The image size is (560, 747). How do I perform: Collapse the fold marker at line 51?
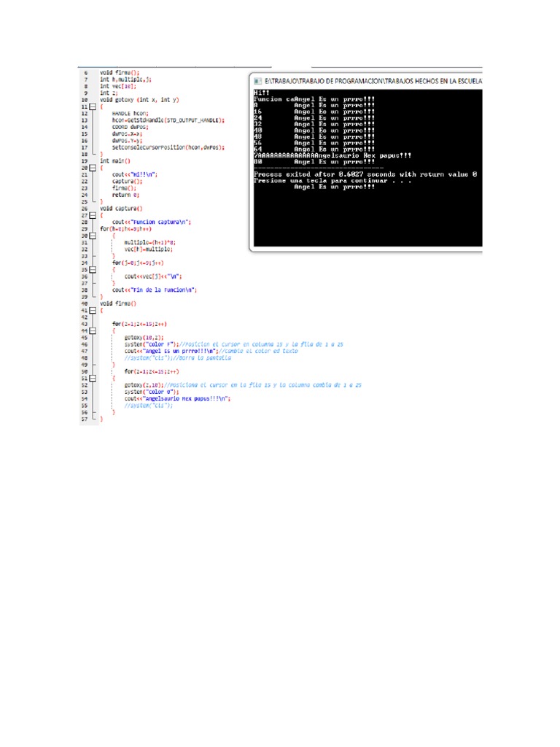[x=93, y=379]
